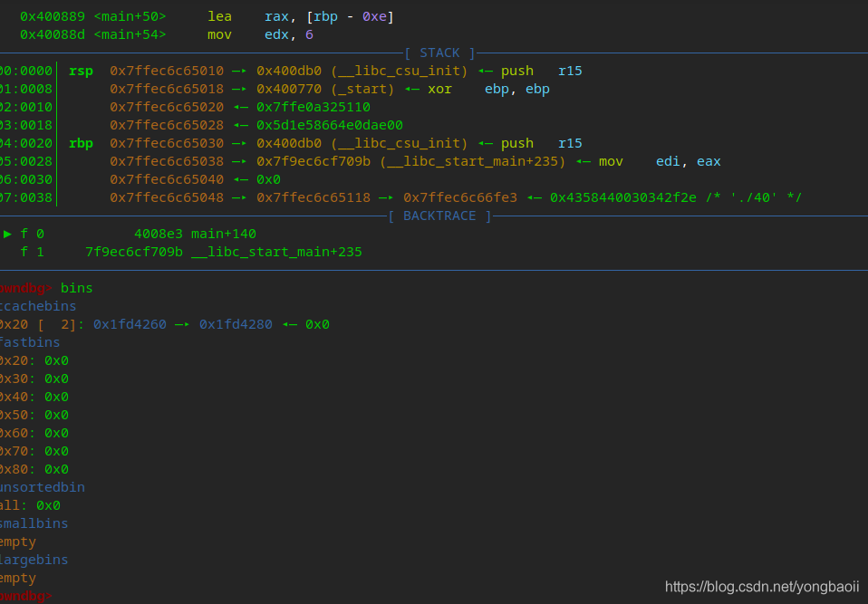Click the smallbins heading
Viewport: 868px width, 604px height.
[34, 523]
